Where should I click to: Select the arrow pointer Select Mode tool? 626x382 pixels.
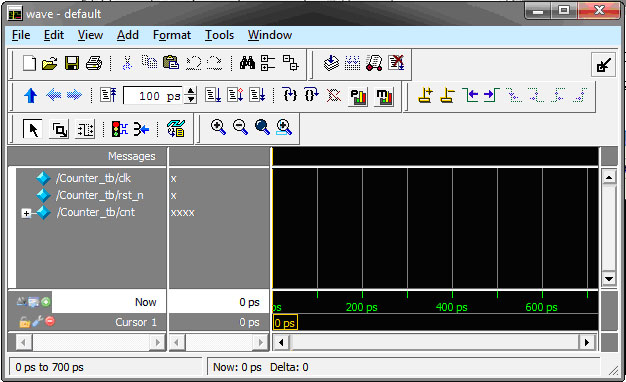point(33,129)
